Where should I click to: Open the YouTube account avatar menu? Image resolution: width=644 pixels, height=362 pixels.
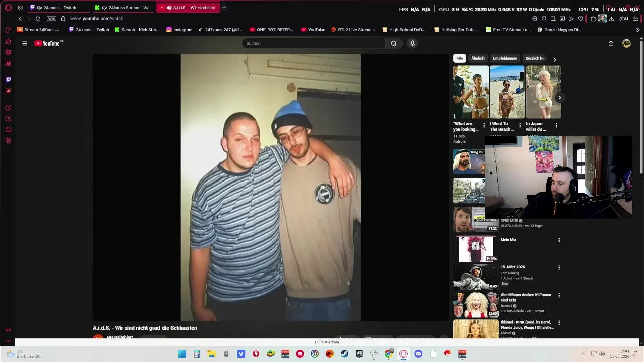coord(626,43)
